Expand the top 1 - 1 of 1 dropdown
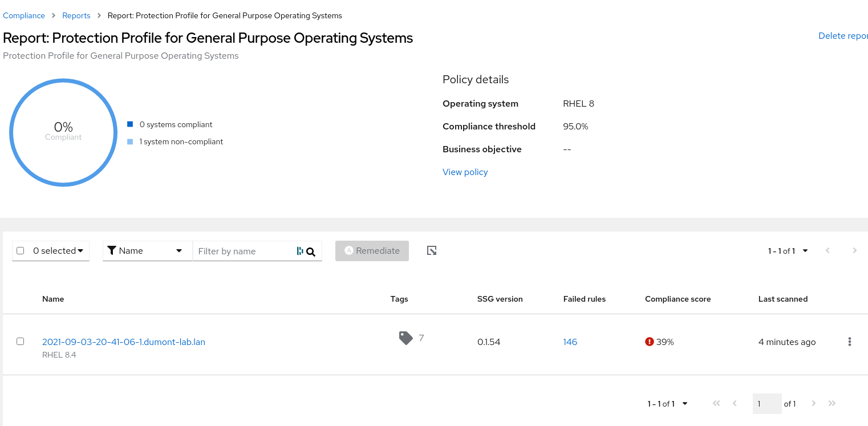Image resolution: width=868 pixels, height=426 pixels. (x=788, y=251)
